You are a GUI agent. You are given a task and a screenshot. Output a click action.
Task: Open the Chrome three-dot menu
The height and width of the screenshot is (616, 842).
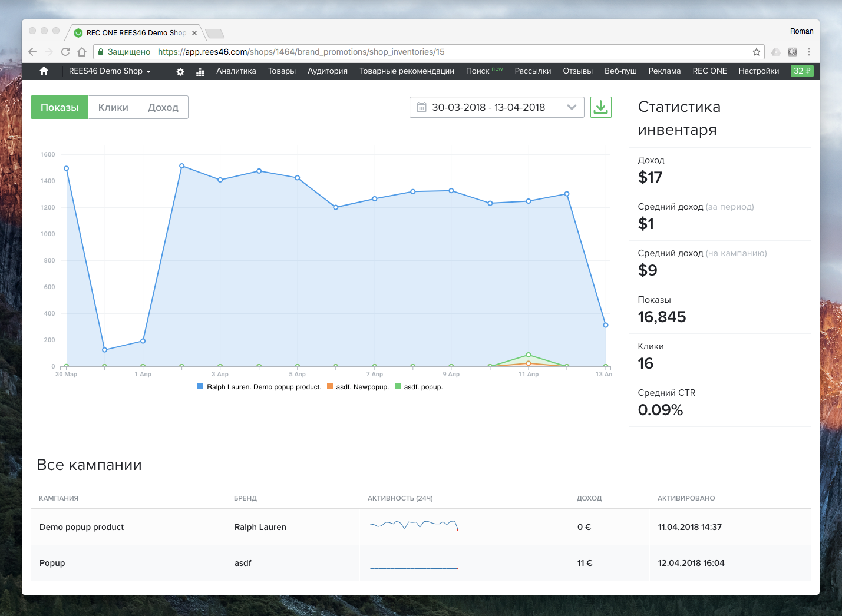[x=809, y=52]
